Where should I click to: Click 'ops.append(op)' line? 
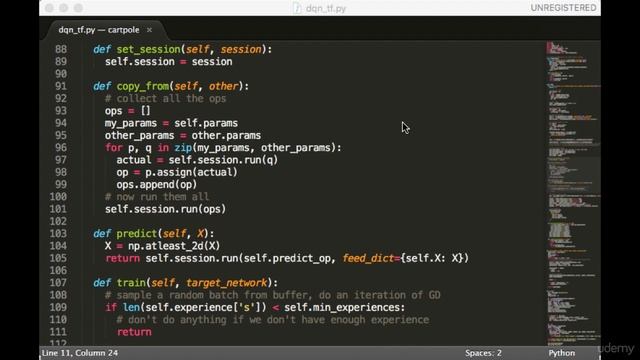point(157,184)
